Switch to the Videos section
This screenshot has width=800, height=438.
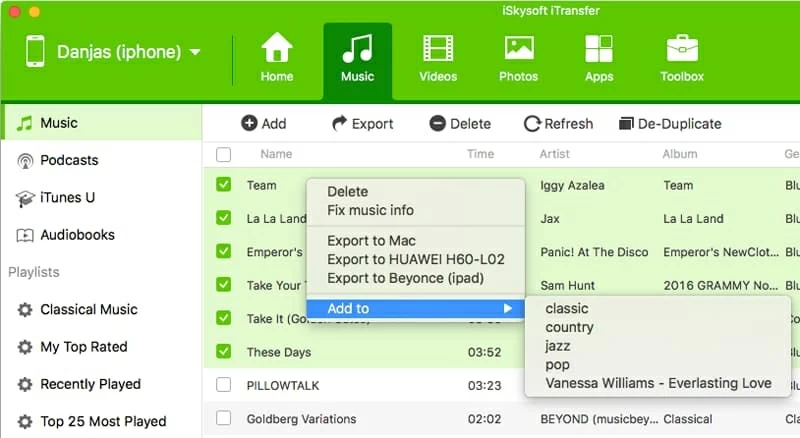click(x=438, y=50)
